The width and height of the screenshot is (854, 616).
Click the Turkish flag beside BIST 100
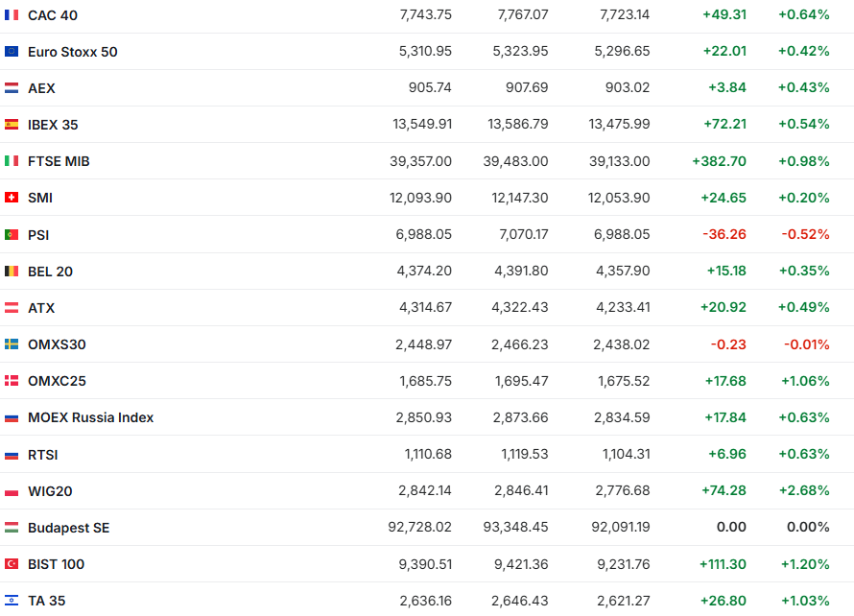click(x=12, y=564)
